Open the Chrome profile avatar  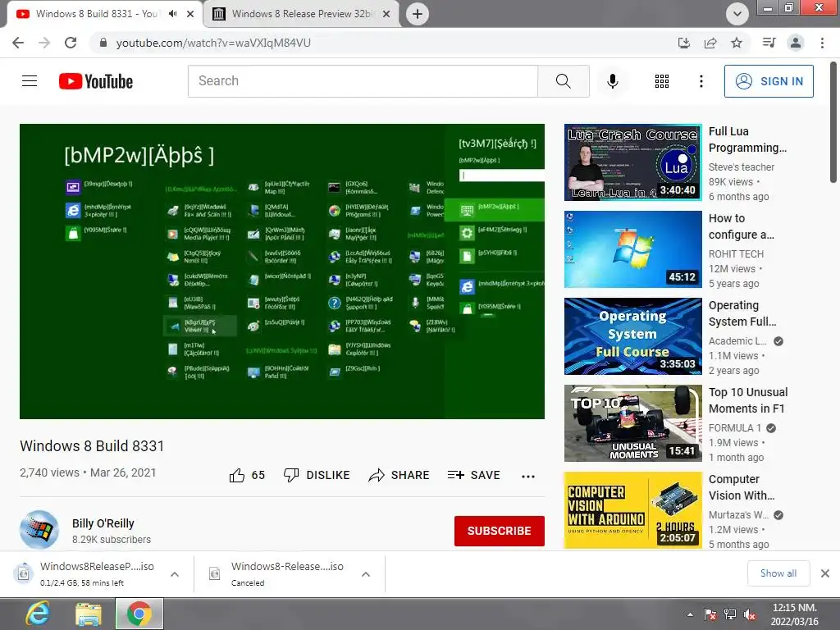point(796,43)
